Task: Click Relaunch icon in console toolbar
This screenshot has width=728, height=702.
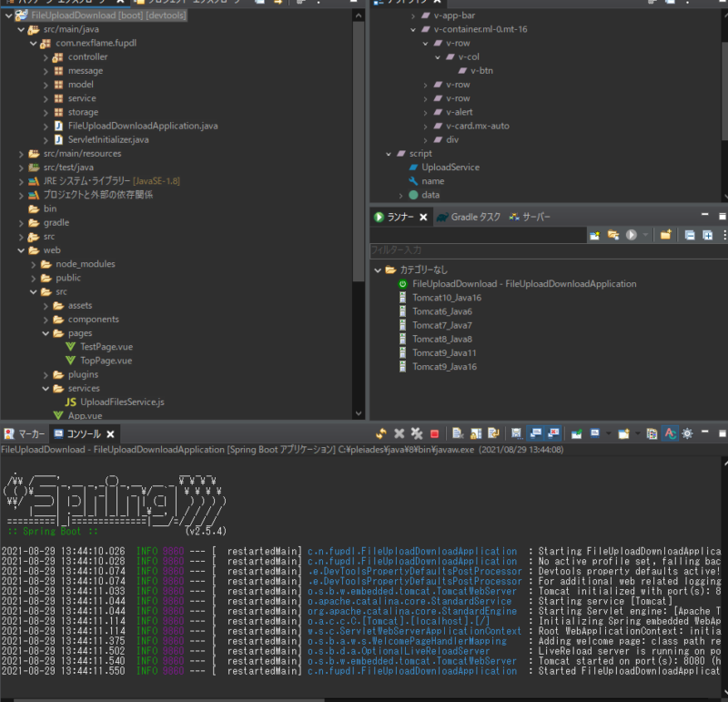Action: click(x=381, y=434)
